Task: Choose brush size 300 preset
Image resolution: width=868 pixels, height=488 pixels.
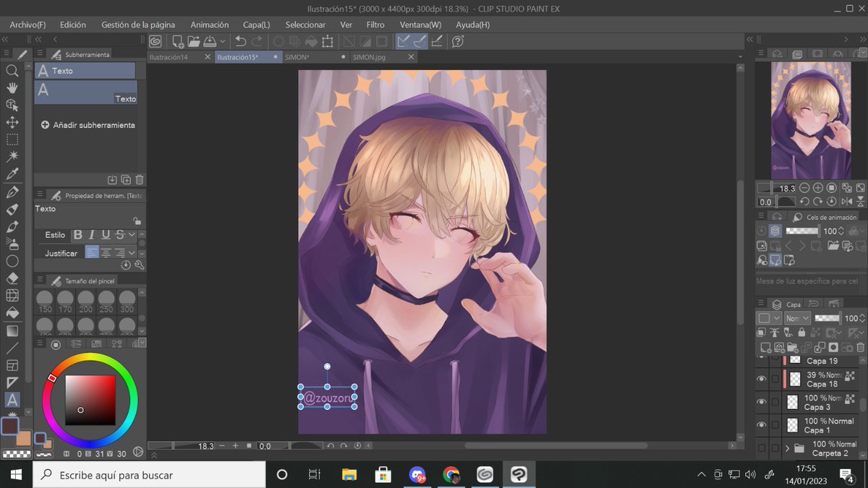Action: (x=127, y=301)
